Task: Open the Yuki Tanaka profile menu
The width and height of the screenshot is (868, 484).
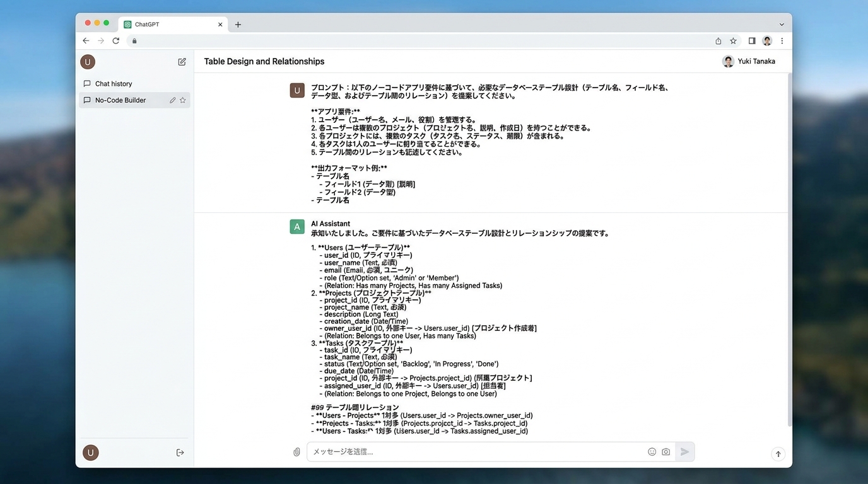Action: point(749,61)
